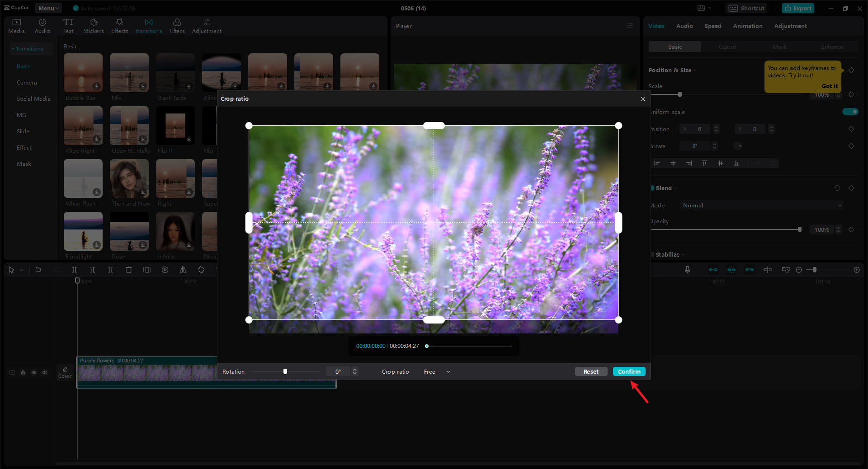Mirror the clip with the flip icon
The image size is (868, 469).
coord(183,270)
